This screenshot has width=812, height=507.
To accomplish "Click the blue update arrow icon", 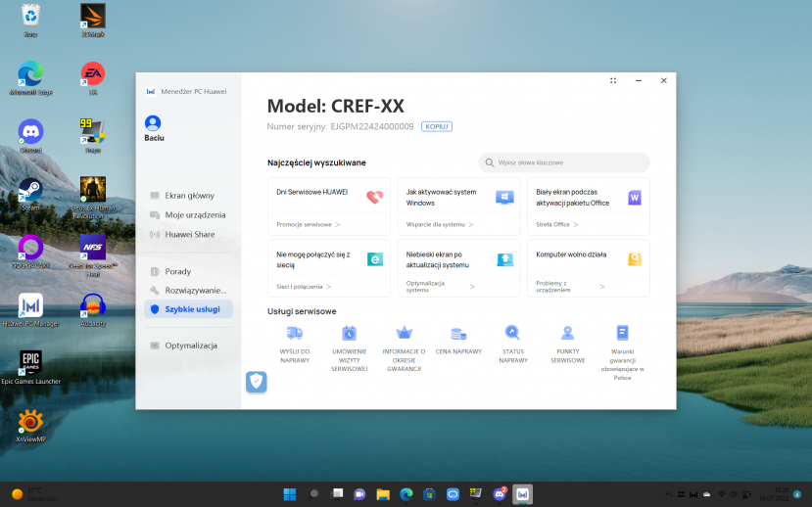I will pos(504,259).
